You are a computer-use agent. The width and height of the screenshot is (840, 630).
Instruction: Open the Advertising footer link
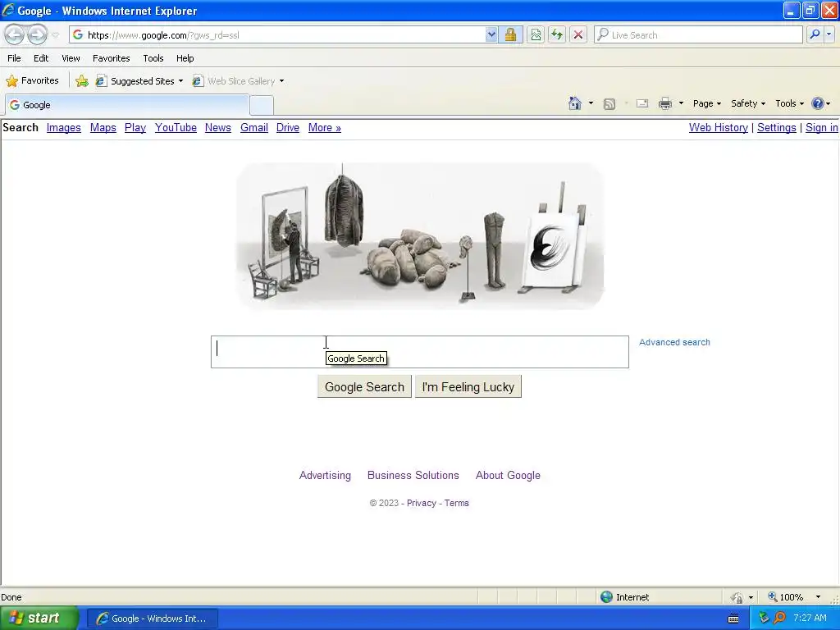click(x=325, y=475)
